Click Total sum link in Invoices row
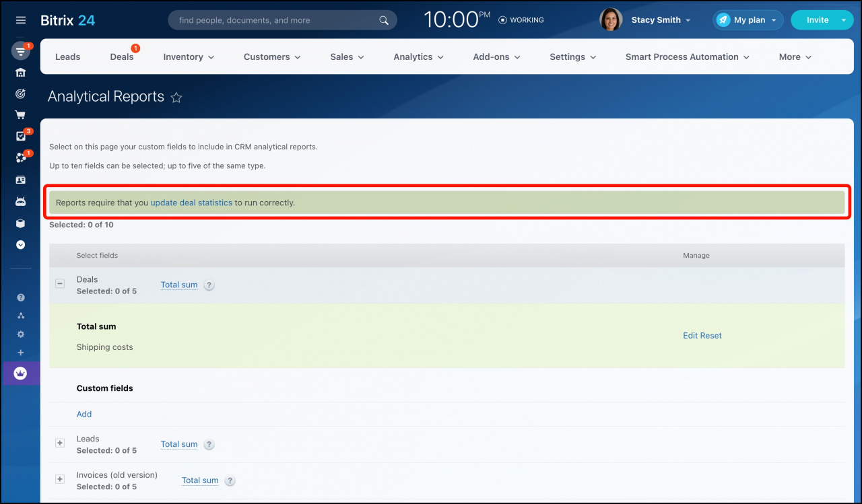 pos(200,480)
